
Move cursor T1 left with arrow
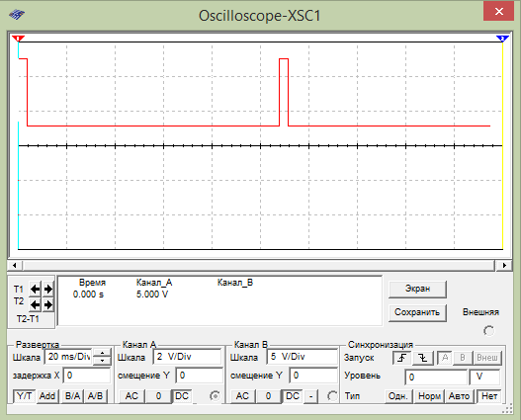(35, 290)
